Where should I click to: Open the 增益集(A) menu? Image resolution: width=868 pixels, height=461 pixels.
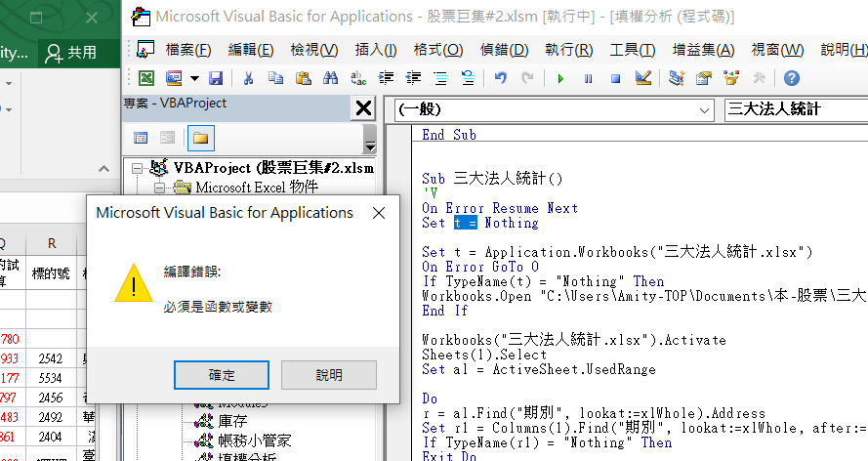(703, 51)
